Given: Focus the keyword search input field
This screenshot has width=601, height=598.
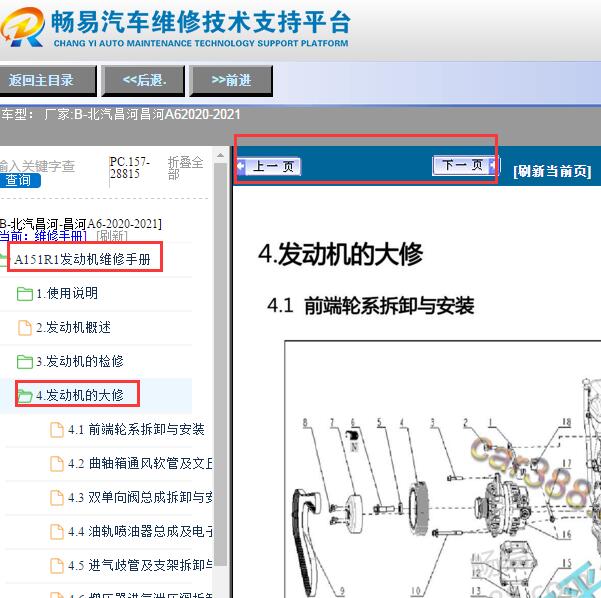Looking at the screenshot, I should pyautogui.click(x=37, y=166).
